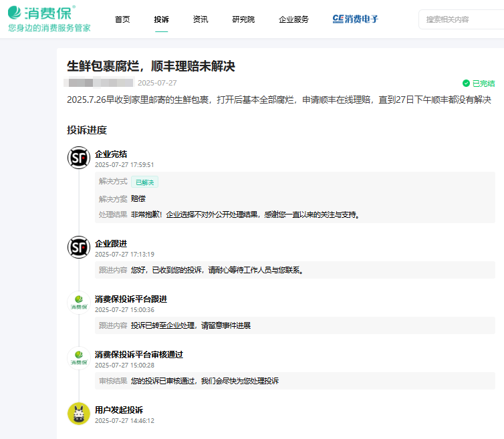Click the 投诉进度 section heading
Image resolution: width=504 pixels, height=439 pixels.
pyautogui.click(x=87, y=130)
